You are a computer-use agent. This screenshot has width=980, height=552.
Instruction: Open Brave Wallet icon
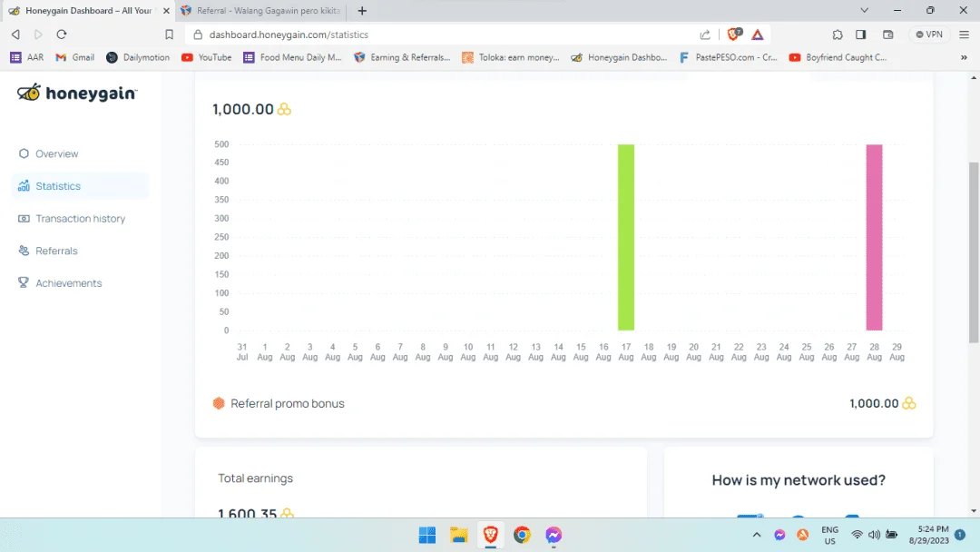click(x=888, y=34)
